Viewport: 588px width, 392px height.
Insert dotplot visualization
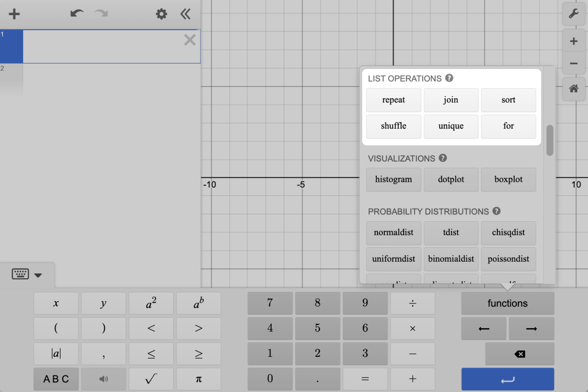tap(451, 179)
